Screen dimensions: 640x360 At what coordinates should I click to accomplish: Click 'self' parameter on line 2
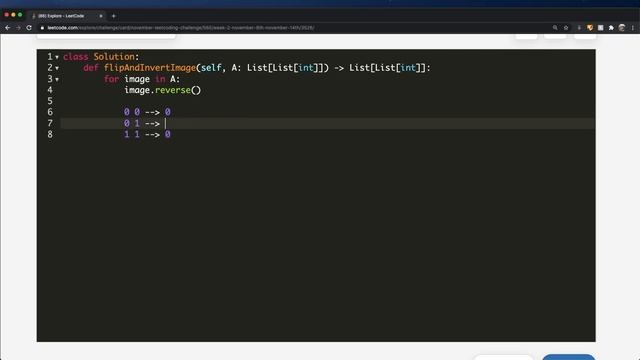coord(211,68)
